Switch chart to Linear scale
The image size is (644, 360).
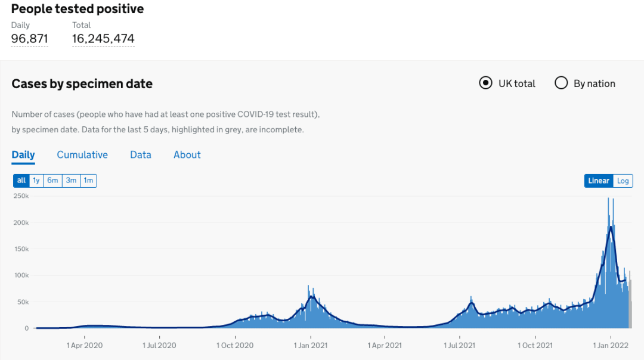599,181
